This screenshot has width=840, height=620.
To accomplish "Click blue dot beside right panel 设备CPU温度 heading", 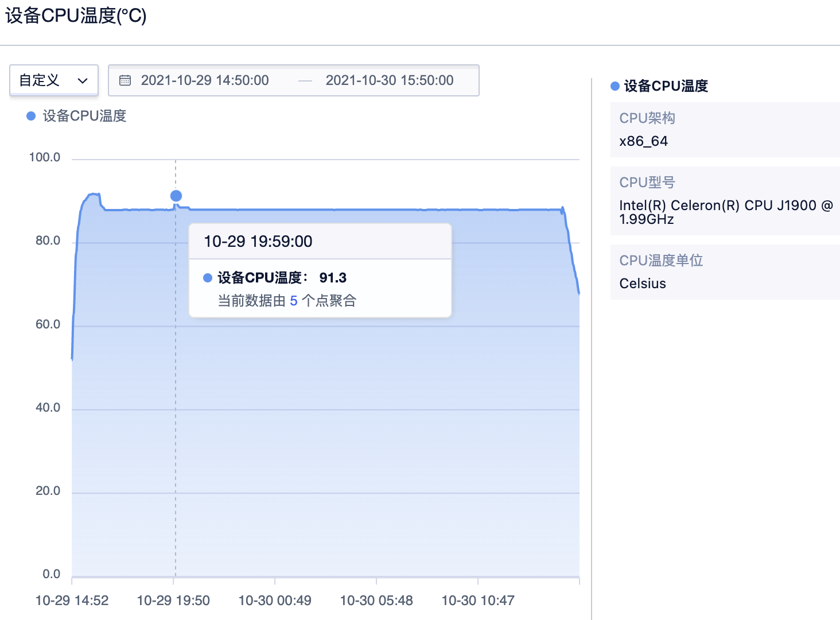I will point(615,86).
